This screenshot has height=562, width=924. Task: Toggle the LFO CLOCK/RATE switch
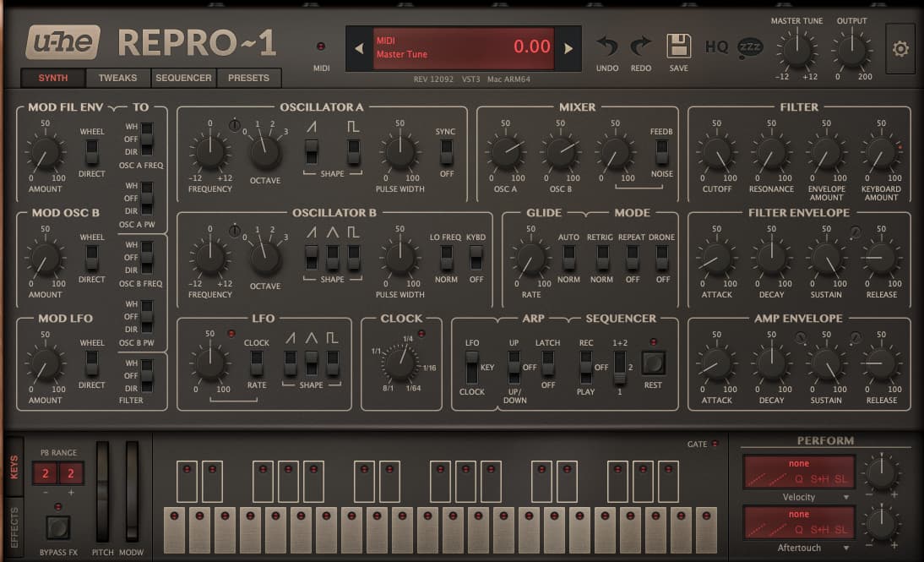(x=257, y=363)
